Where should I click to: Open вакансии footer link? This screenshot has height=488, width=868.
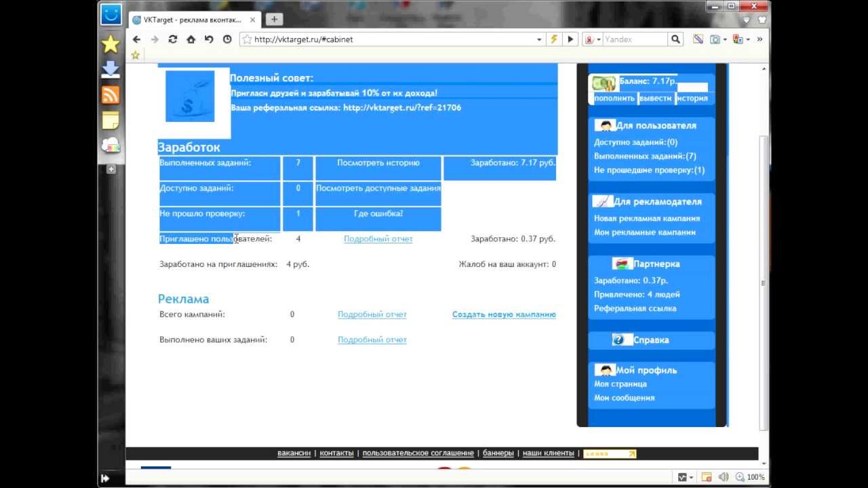pyautogui.click(x=294, y=453)
